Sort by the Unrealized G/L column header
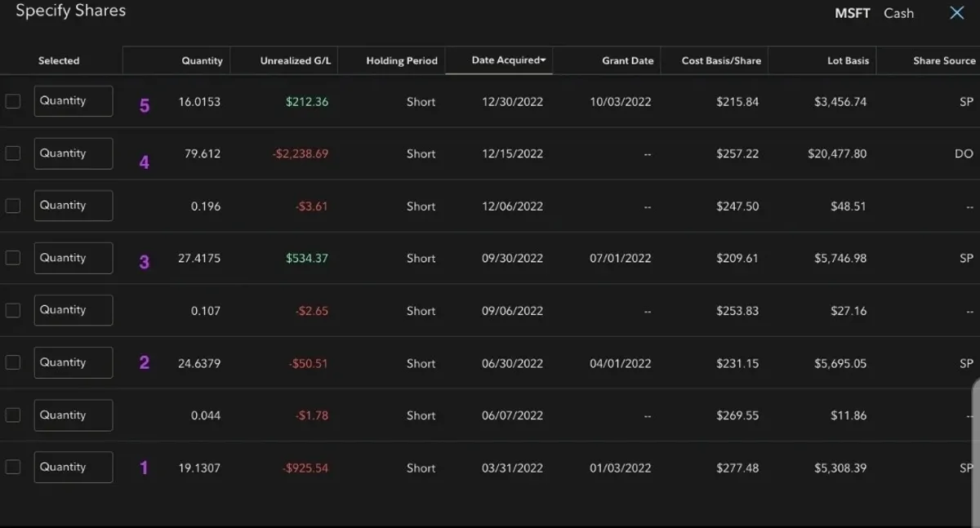The width and height of the screenshot is (980, 528). [295, 61]
